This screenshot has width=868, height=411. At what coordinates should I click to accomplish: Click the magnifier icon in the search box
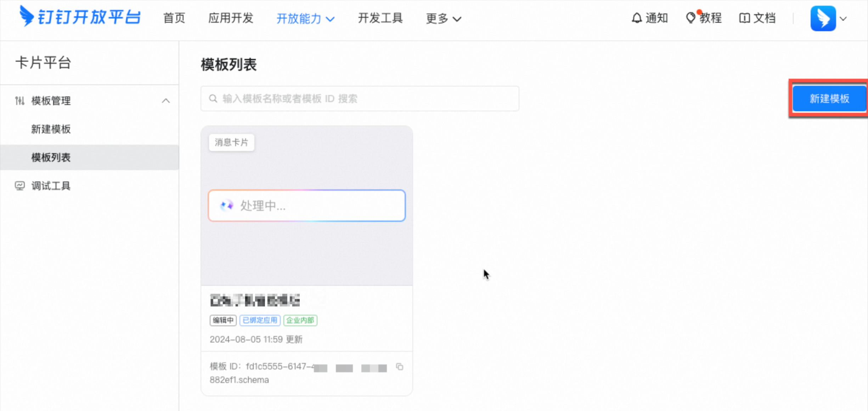(x=213, y=98)
